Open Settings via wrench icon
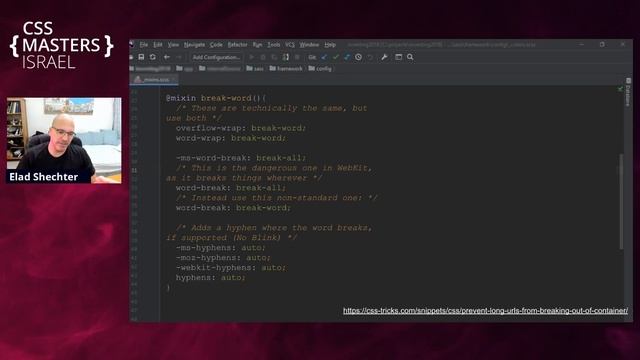Screen dimensions: 640x360 [384, 57]
